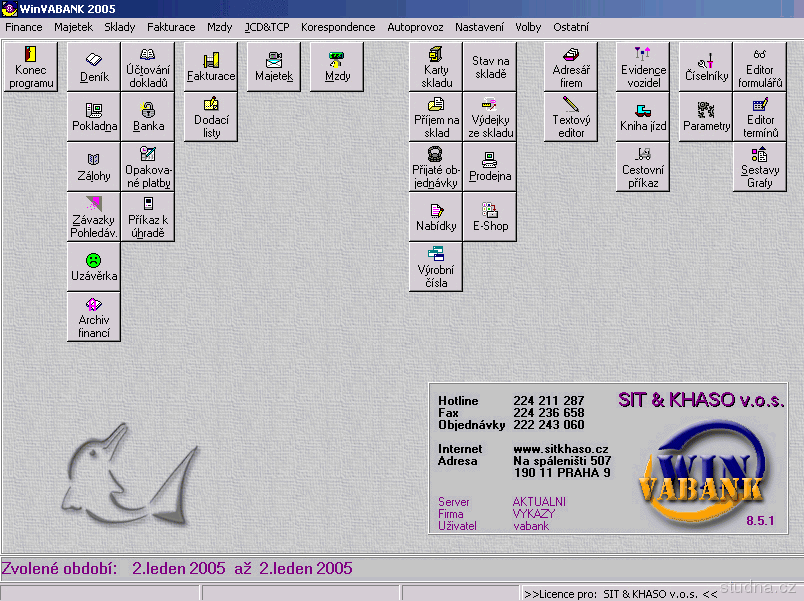Viewport: 804px width, 601px height.
Task: Open Výrobní čísla module
Action: point(436,267)
